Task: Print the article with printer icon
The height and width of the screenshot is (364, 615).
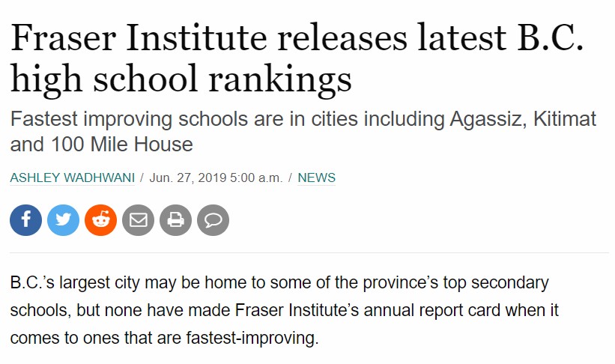Action: pos(175,220)
